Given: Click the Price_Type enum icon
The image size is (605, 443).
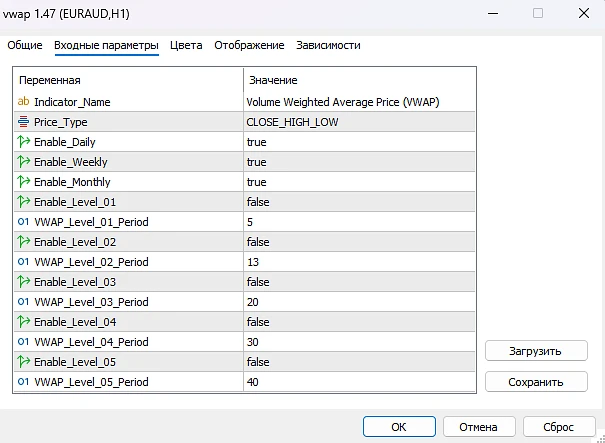Looking at the screenshot, I should pyautogui.click(x=24, y=122).
